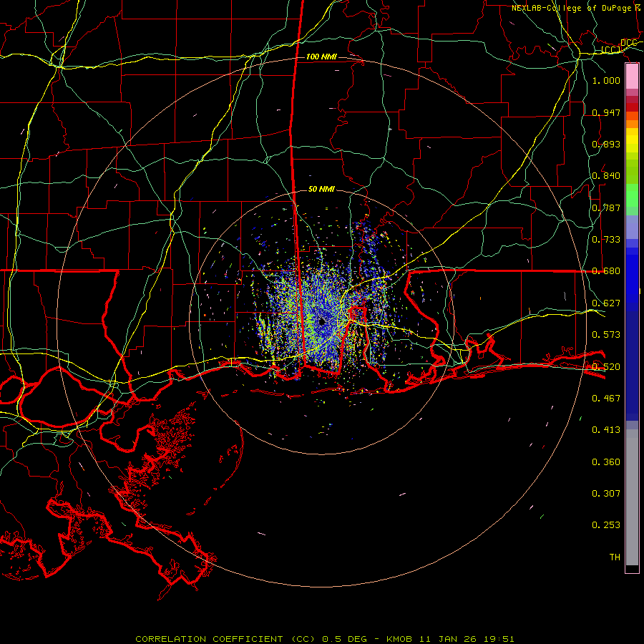Pick the bright green color band in the legend

point(632,195)
